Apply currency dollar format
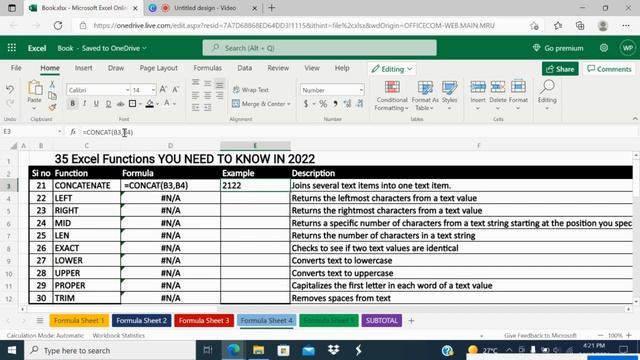Screen dimensions: 640x360 point(306,104)
